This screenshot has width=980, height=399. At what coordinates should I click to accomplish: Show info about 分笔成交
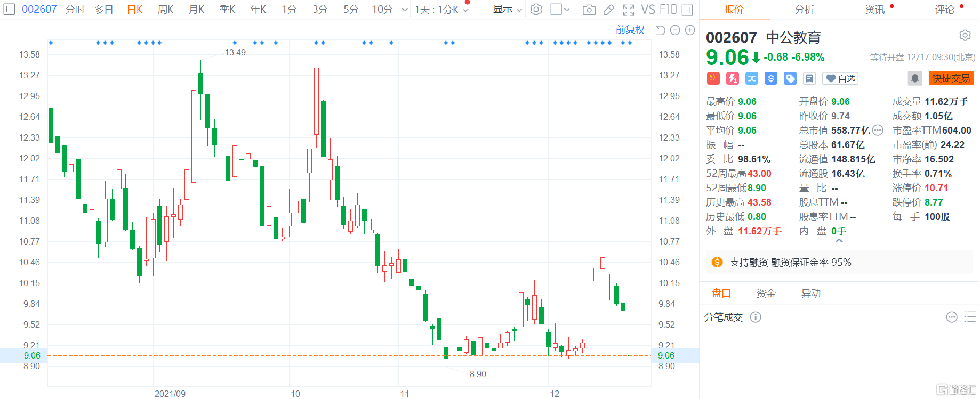(x=756, y=317)
